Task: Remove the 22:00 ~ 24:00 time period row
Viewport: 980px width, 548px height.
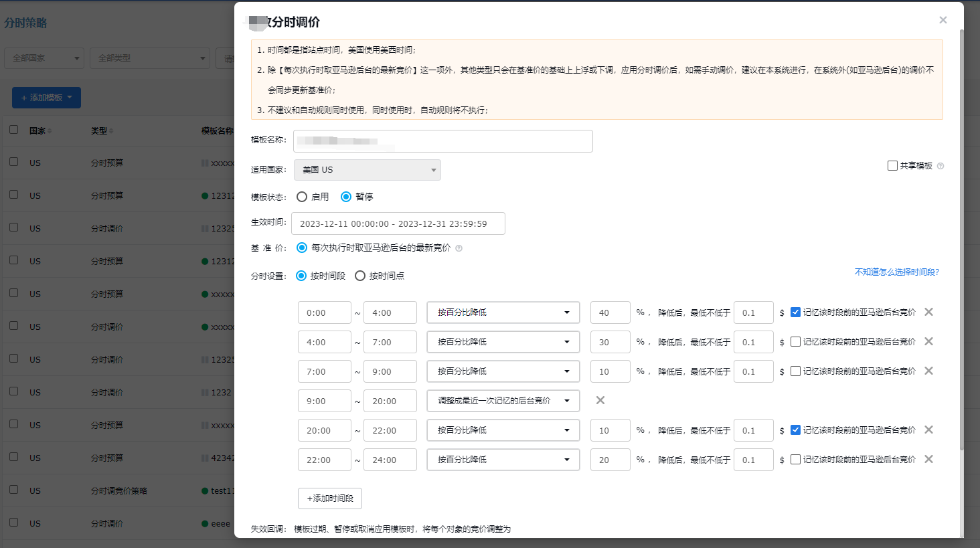Action: point(928,459)
